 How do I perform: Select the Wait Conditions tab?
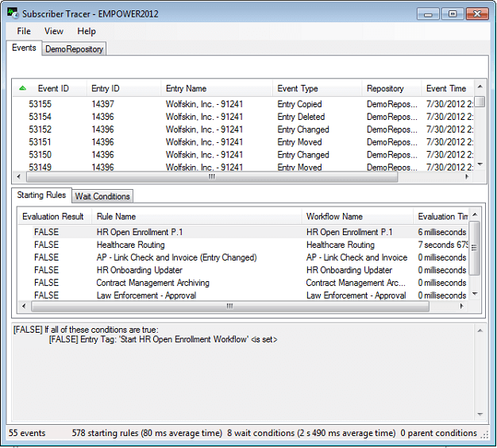pyautogui.click(x=102, y=196)
